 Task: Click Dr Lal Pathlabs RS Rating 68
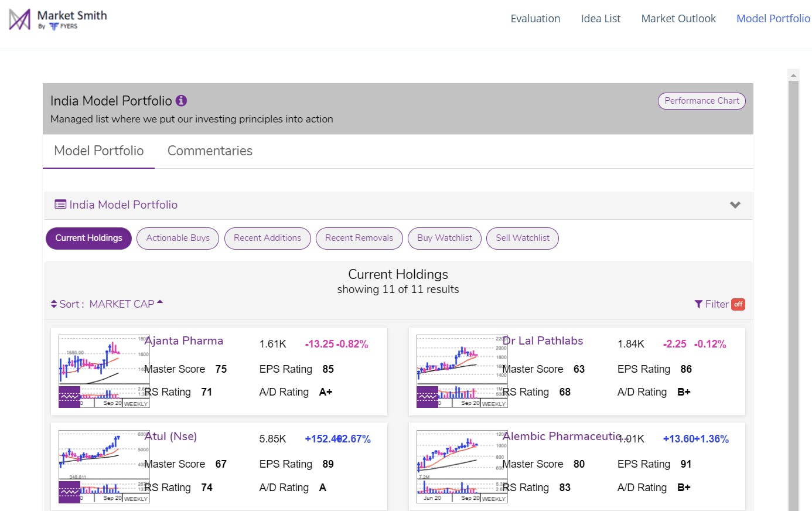(x=565, y=392)
